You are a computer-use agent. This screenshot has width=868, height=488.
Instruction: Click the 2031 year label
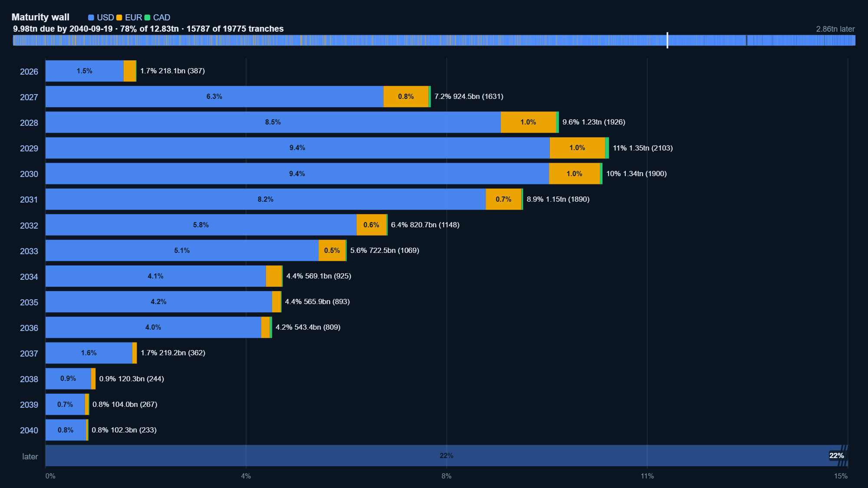(x=29, y=200)
